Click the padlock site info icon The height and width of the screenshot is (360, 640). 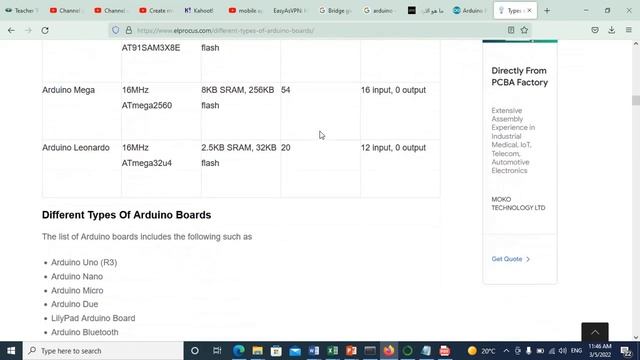click(x=129, y=30)
